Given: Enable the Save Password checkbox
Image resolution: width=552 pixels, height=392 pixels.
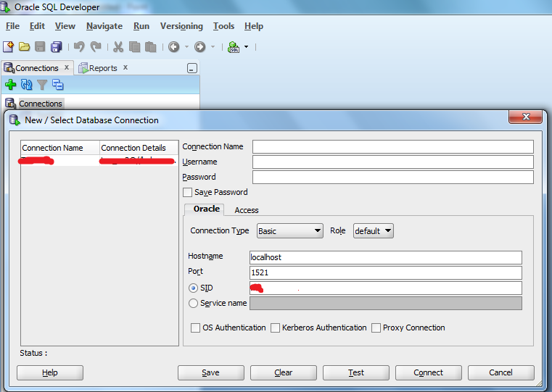Looking at the screenshot, I should [x=187, y=192].
